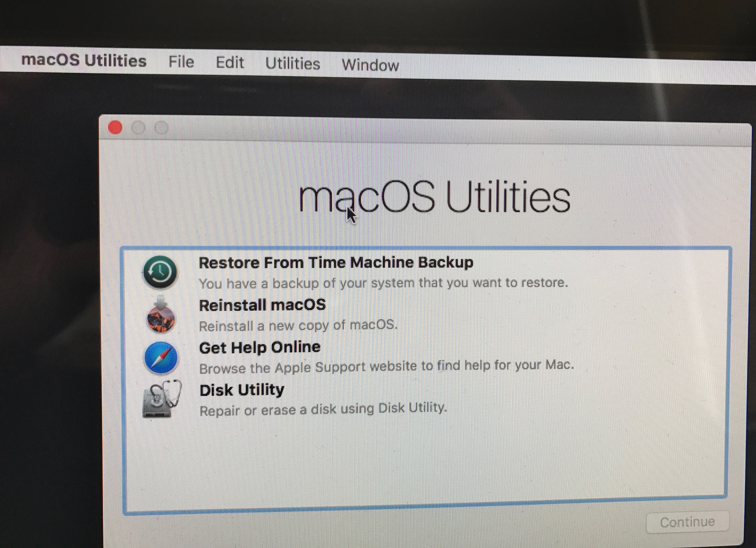Image resolution: width=756 pixels, height=548 pixels.
Task: Select the 'Reinstall macOS' title
Action: (x=262, y=305)
